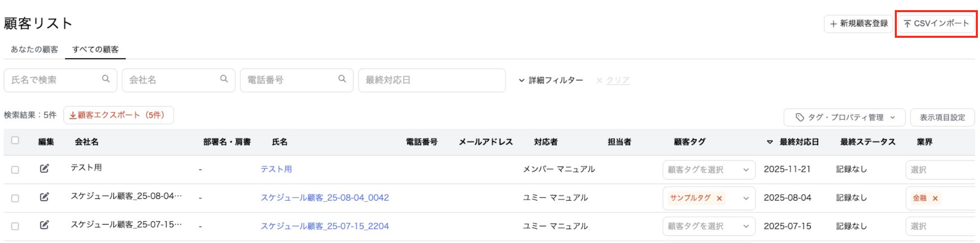This screenshot has width=980, height=243.
Task: Click search magnifier in 会社名 field
Action: pos(224,79)
